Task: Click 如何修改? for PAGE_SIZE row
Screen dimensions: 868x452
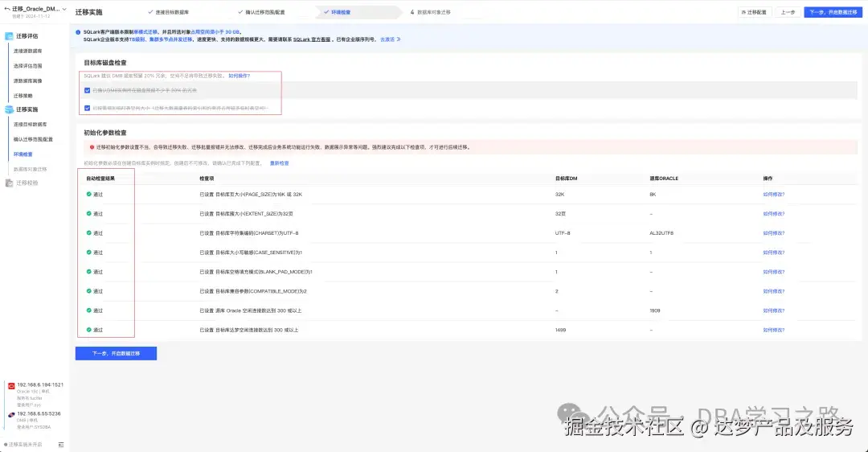Action: [774, 195]
